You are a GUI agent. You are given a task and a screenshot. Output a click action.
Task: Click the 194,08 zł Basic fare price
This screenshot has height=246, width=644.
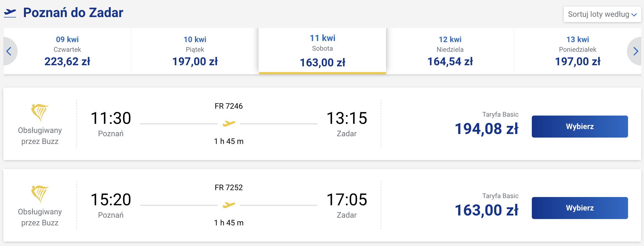[x=487, y=129]
